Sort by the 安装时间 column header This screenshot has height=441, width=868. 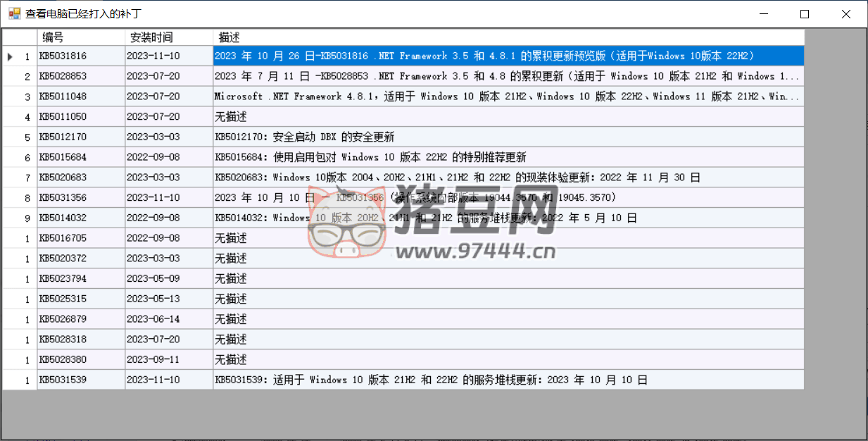pyautogui.click(x=169, y=37)
